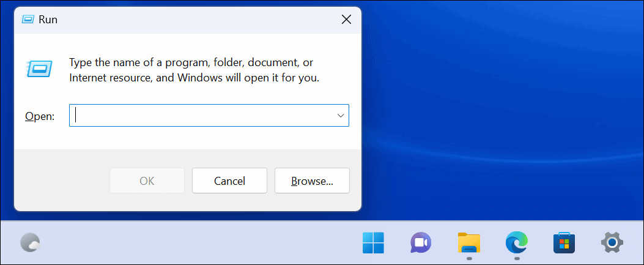Close the Run dialog with X
644x265 pixels.
pos(346,20)
